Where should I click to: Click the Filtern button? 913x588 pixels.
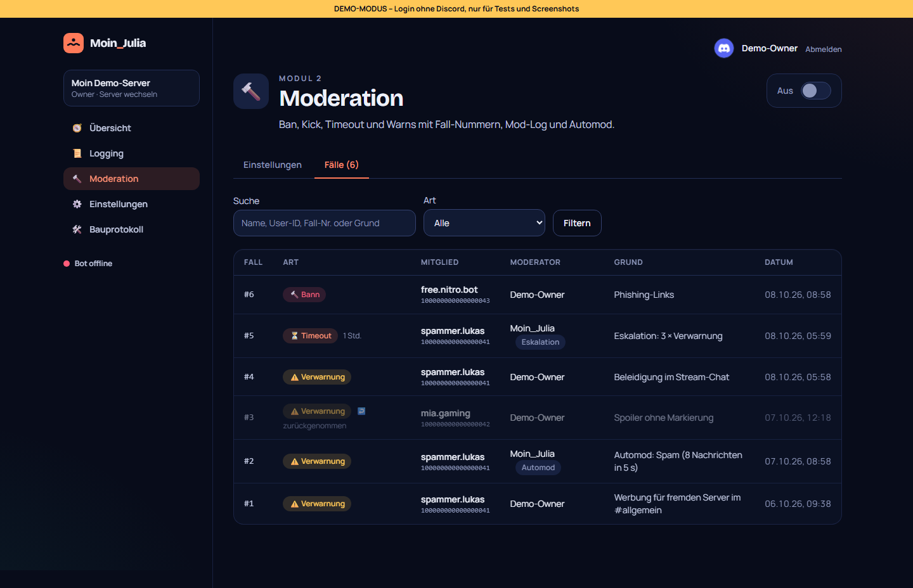pos(577,223)
